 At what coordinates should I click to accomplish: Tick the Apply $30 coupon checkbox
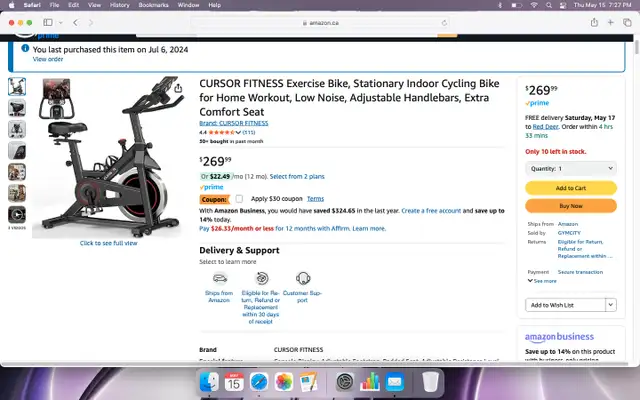pos(239,199)
